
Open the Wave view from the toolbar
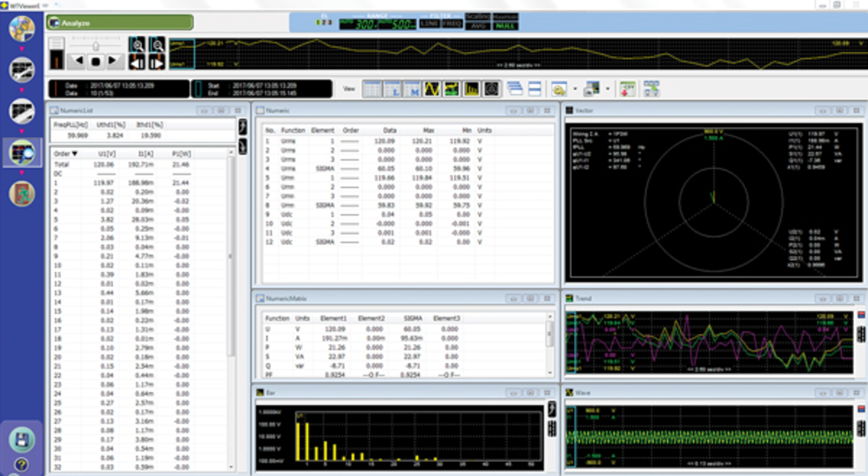(432, 89)
